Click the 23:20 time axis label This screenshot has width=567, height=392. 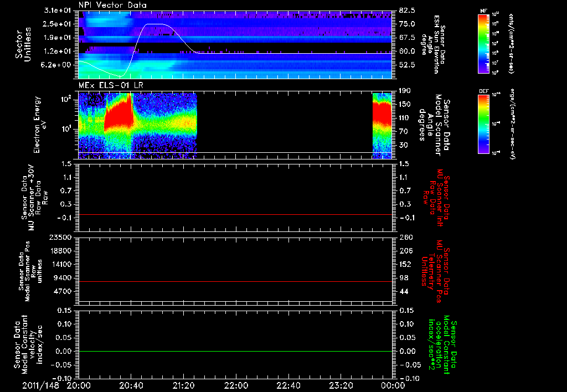341,385
